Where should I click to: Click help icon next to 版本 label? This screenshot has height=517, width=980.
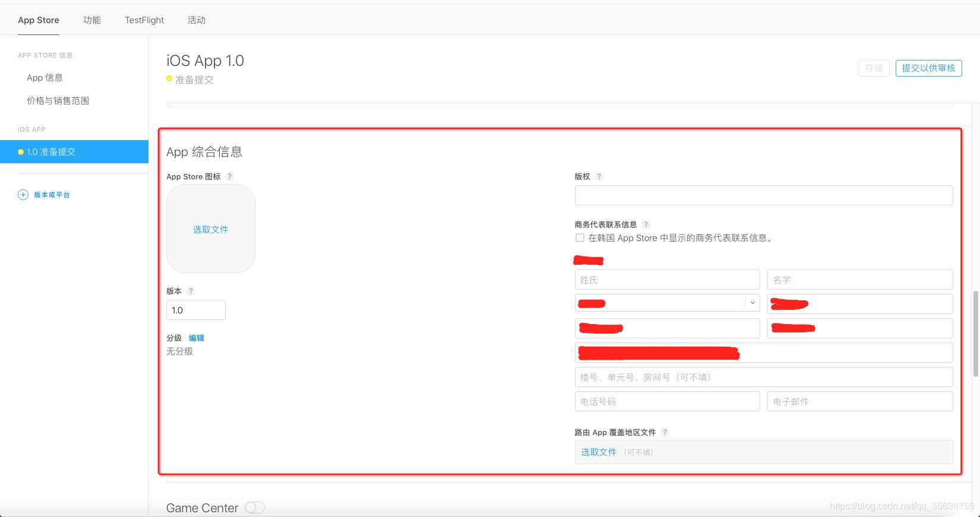(x=191, y=291)
